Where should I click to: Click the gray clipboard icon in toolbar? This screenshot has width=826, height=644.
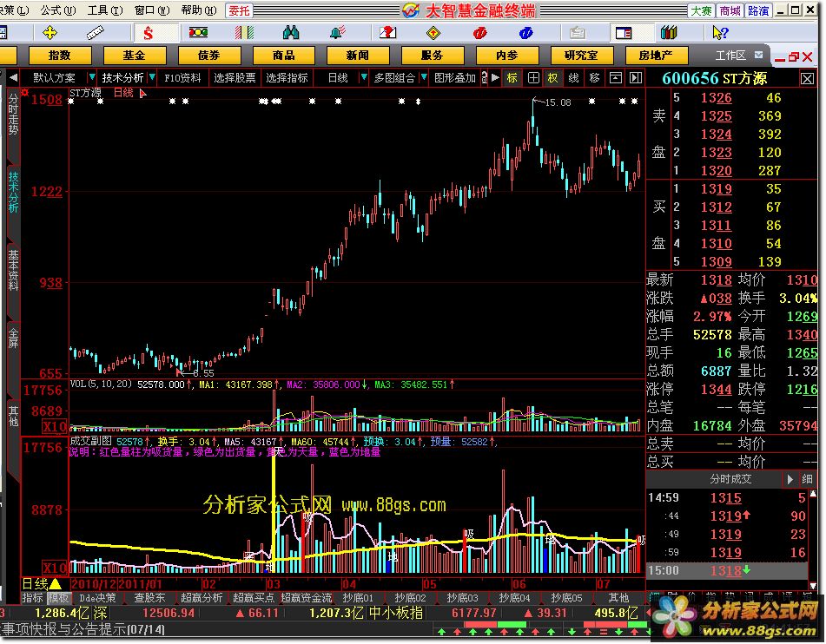pos(578,33)
